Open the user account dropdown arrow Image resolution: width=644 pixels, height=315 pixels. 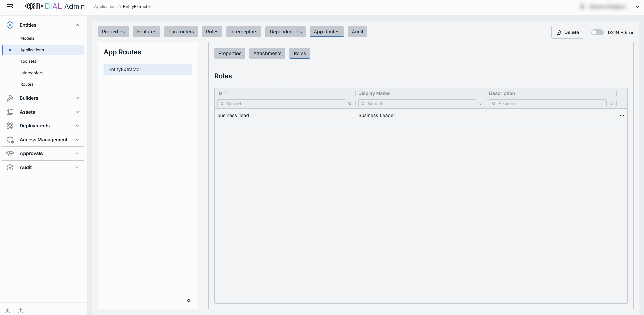pyautogui.click(x=637, y=7)
